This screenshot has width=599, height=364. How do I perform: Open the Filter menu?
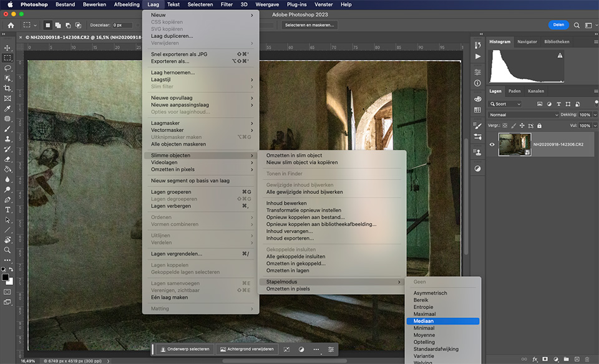pos(226,4)
